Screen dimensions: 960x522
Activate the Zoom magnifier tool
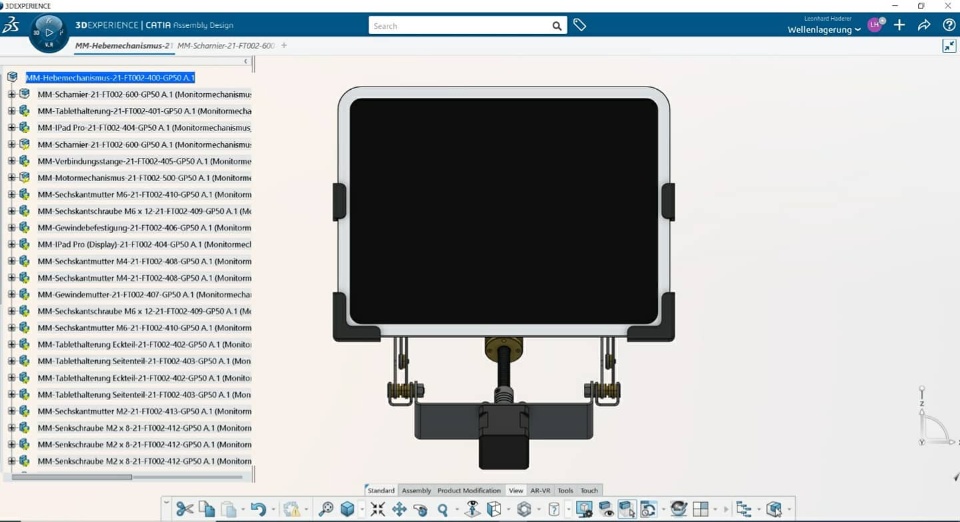click(443, 509)
